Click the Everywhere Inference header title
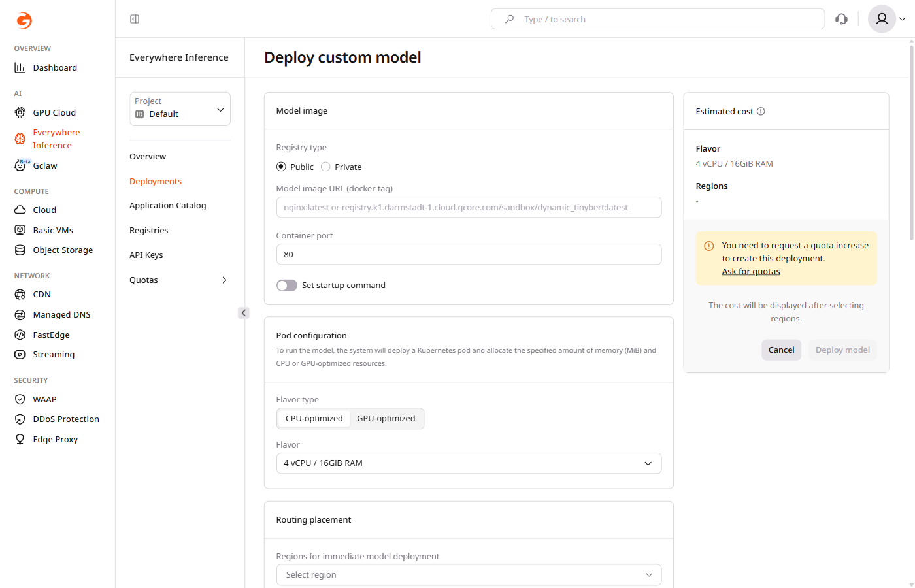This screenshot has height=588, width=915. 179,57
